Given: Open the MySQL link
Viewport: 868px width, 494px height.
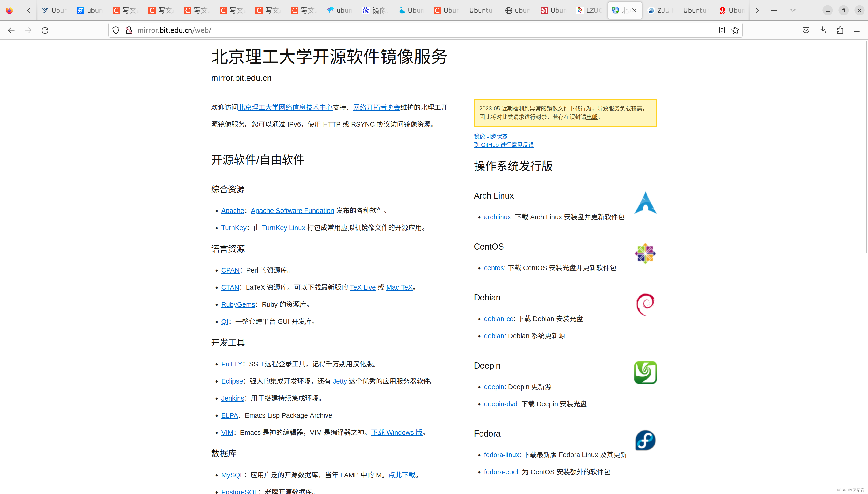Looking at the screenshot, I should 232,475.
